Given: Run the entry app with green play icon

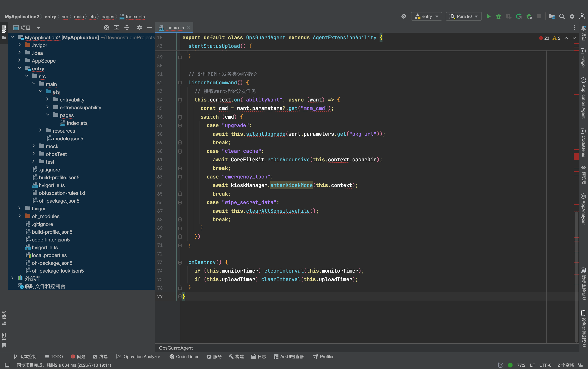Looking at the screenshot, I should click(x=488, y=16).
